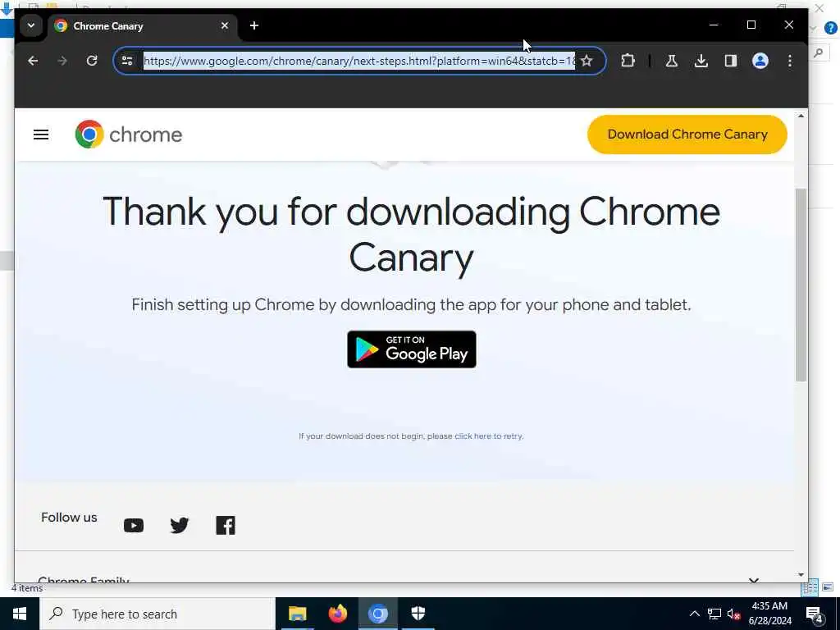Open the tab search dropdown arrow
Image resolution: width=840 pixels, height=630 pixels.
(31, 25)
